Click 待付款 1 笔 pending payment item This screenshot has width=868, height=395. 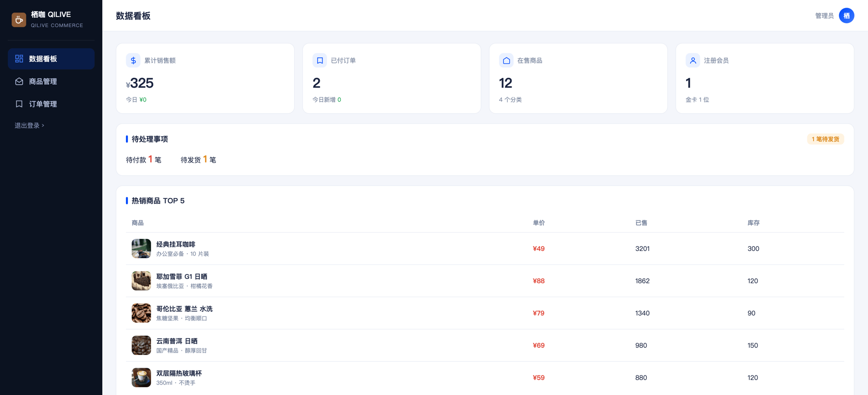[144, 159]
